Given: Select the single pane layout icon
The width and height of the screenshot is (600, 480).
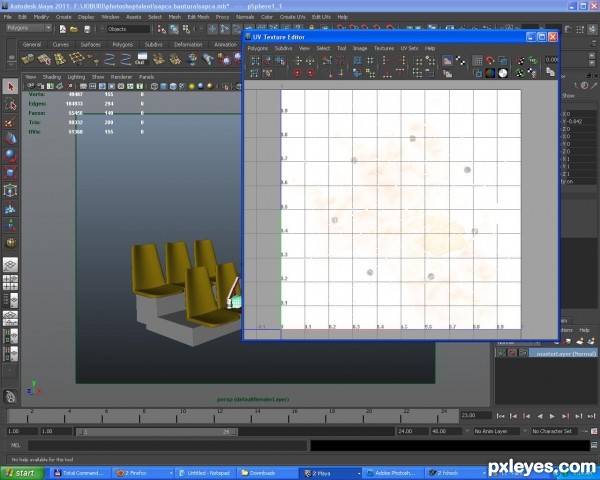Looking at the screenshot, I should click(x=10, y=264).
